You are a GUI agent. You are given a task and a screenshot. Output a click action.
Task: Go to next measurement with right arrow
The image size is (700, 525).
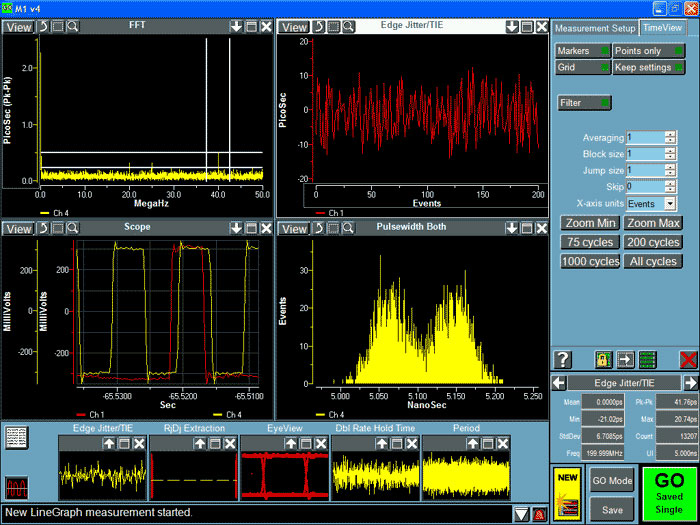click(x=690, y=383)
